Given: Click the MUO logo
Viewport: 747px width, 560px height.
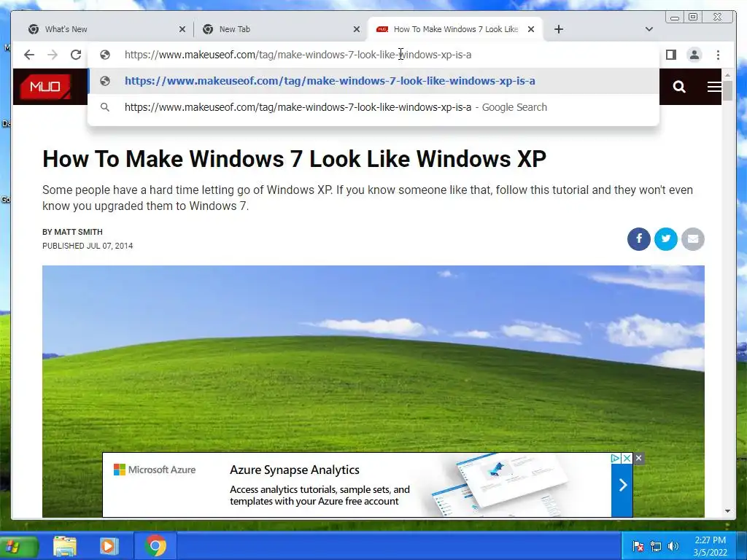Looking at the screenshot, I should pos(45,87).
